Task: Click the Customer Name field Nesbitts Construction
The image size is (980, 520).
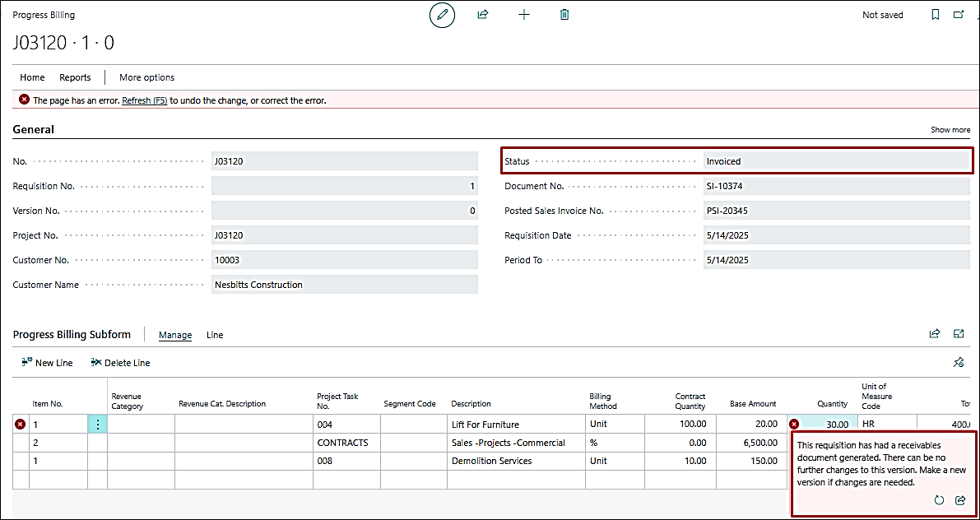Action: pos(345,285)
